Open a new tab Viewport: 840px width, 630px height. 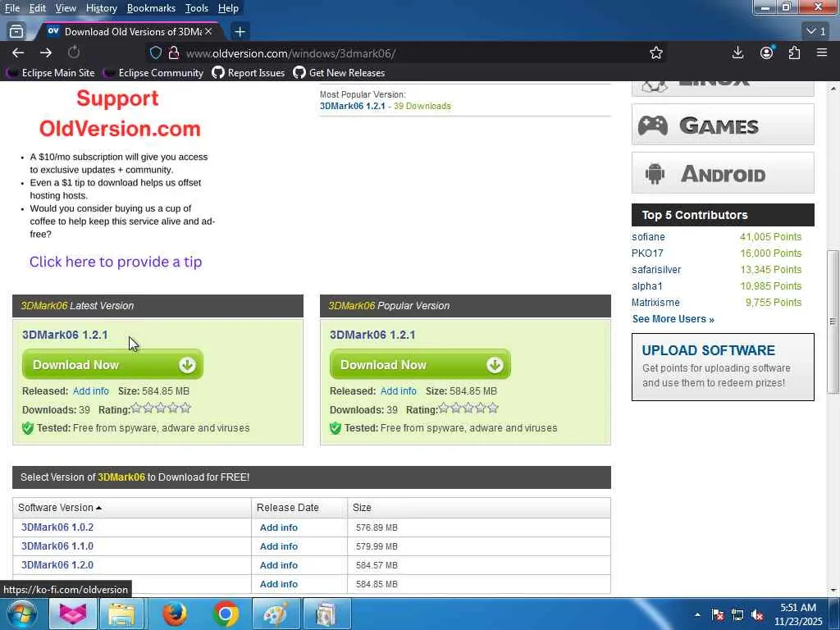pos(240,32)
